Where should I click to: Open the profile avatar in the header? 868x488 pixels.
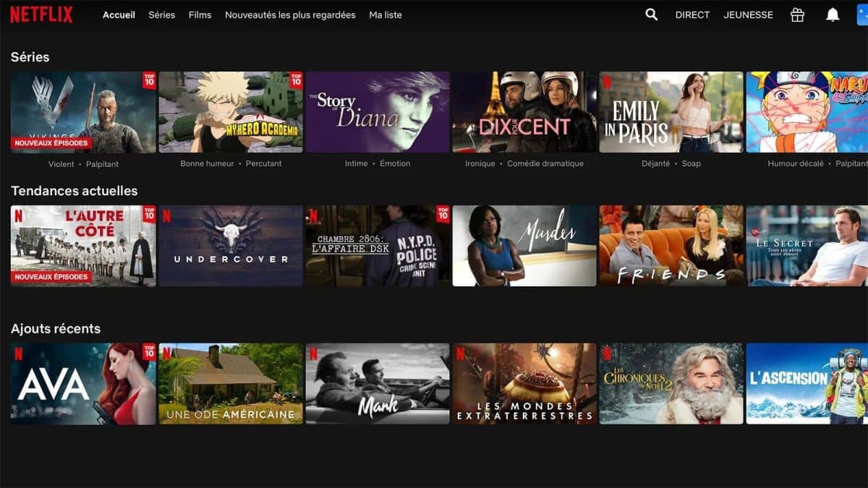862,14
